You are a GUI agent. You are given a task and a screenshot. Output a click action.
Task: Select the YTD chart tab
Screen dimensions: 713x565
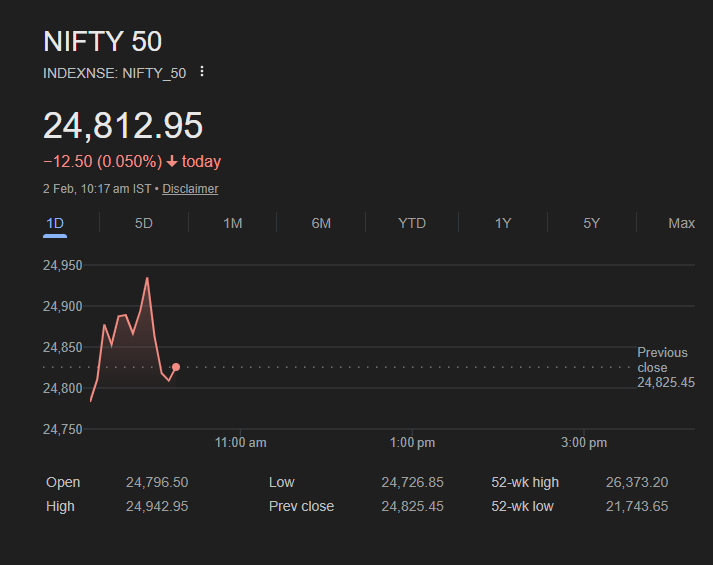click(412, 223)
